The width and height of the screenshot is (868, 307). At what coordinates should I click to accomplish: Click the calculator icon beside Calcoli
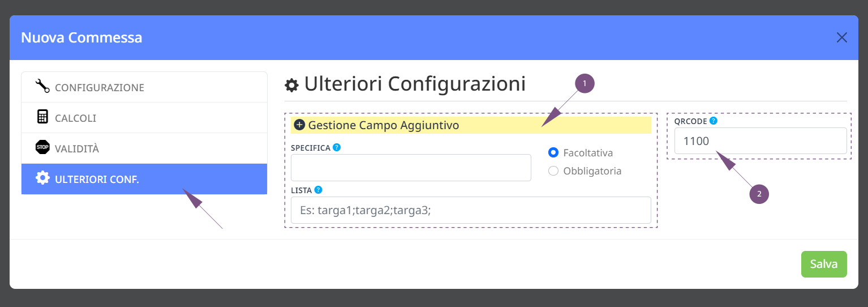coord(42,117)
